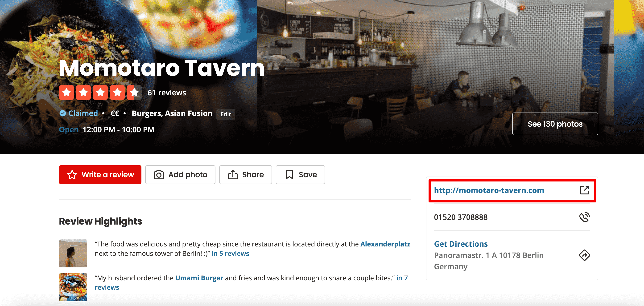Viewport: 644px width, 306px height.
Task: Click the Edit categories button
Action: (226, 114)
